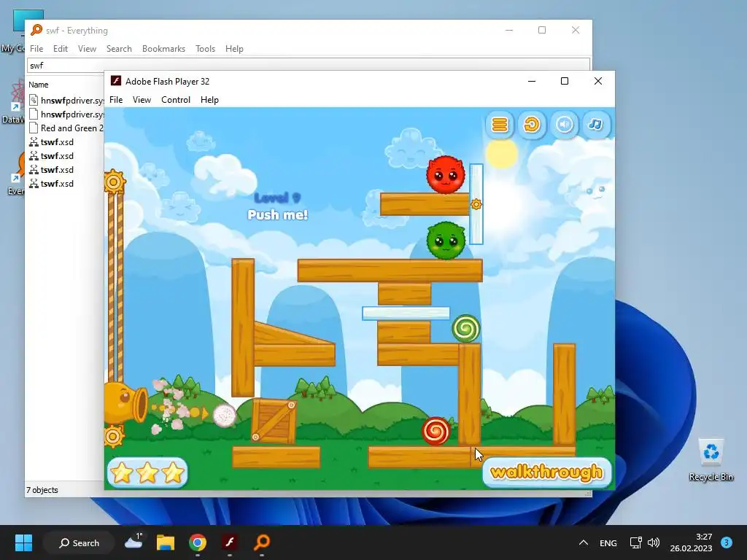Viewport: 747px width, 560px height.
Task: Open Flash Player Control menu
Action: (175, 99)
